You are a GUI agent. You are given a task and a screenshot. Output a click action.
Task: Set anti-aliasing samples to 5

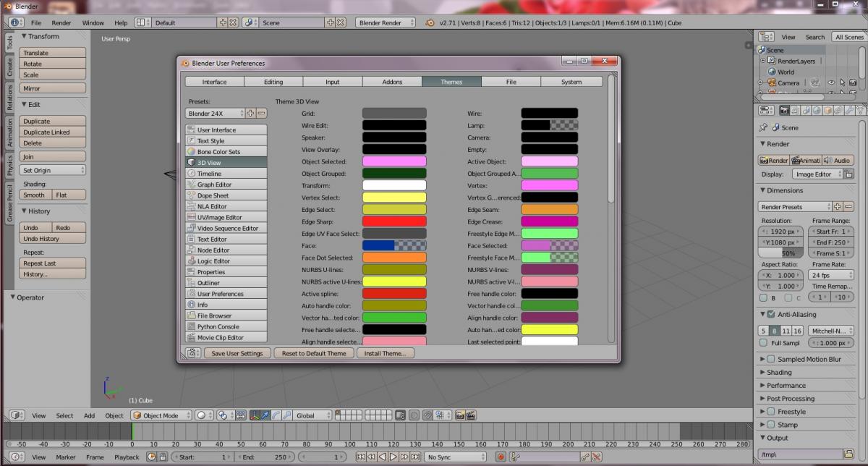[763, 331]
